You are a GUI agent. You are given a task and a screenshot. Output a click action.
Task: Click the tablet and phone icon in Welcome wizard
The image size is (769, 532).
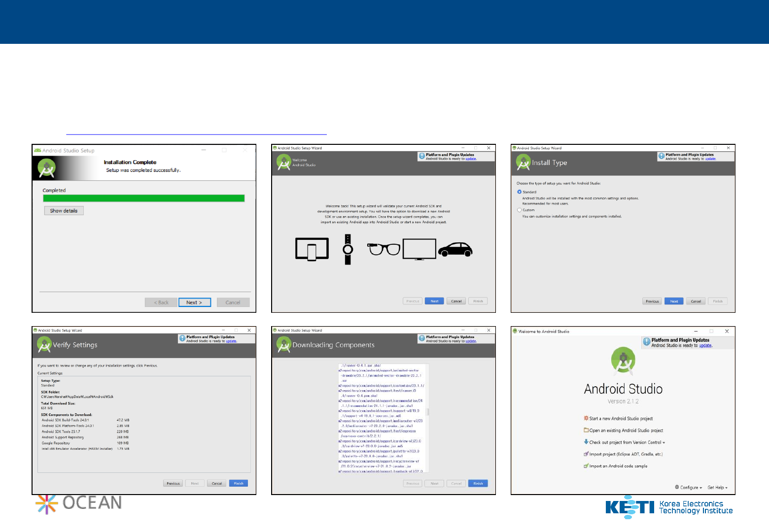point(312,249)
